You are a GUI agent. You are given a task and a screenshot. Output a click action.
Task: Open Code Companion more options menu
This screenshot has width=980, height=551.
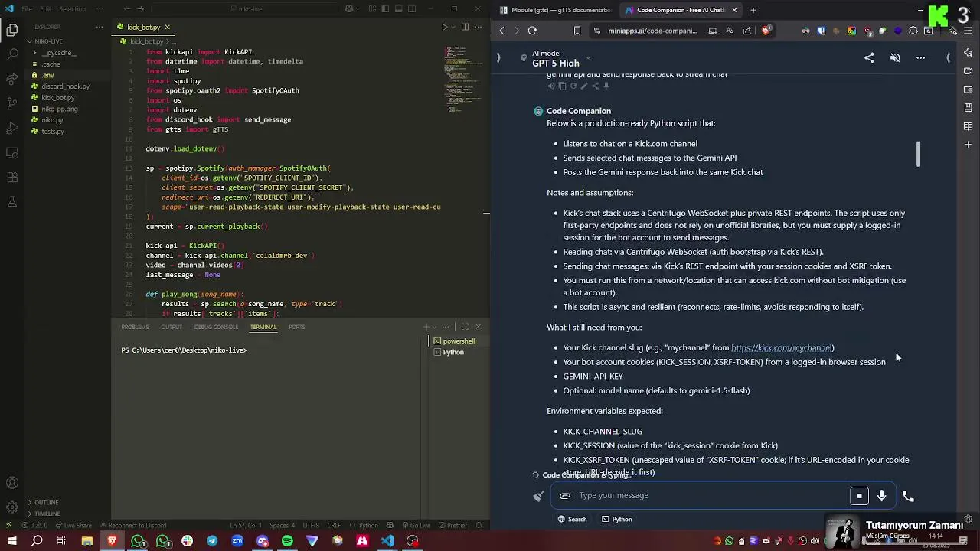pos(921,57)
